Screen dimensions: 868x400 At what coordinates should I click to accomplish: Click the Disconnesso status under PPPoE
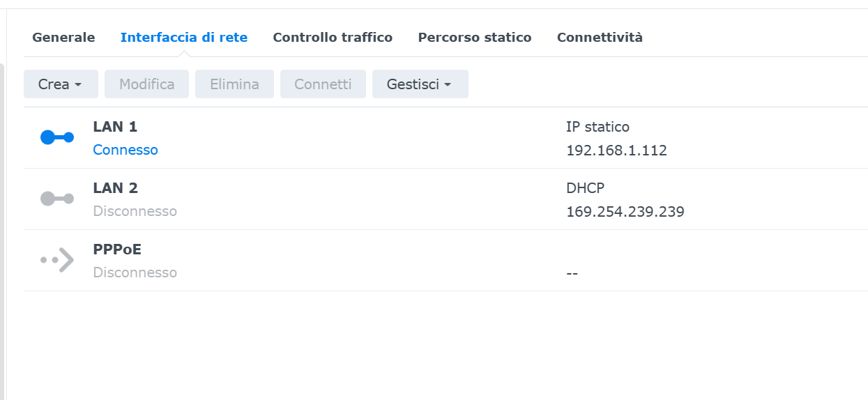click(135, 272)
